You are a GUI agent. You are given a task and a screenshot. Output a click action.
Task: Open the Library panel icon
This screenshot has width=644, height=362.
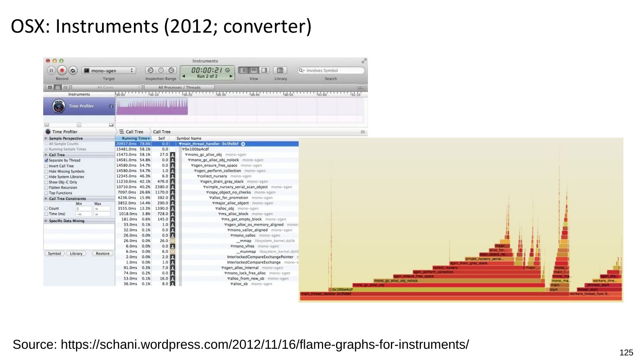point(280,70)
